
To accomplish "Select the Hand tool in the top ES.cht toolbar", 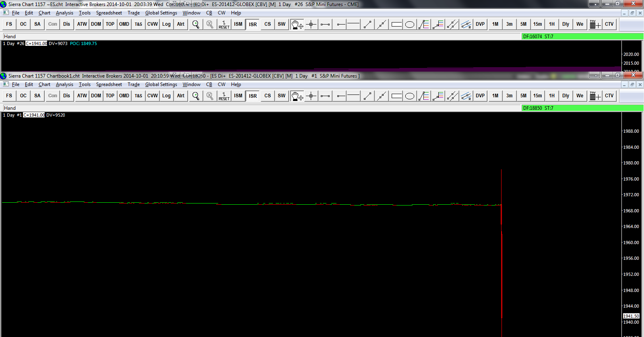I will pos(297,24).
